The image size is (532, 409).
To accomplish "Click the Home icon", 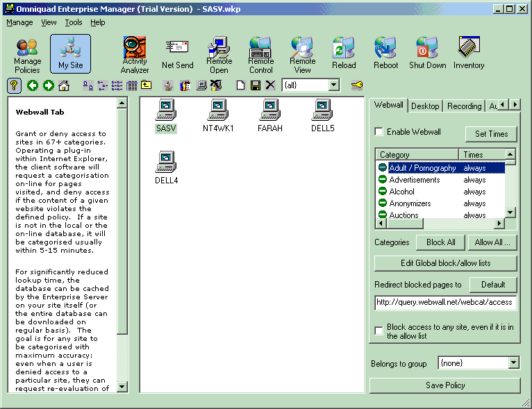I will click(x=64, y=85).
